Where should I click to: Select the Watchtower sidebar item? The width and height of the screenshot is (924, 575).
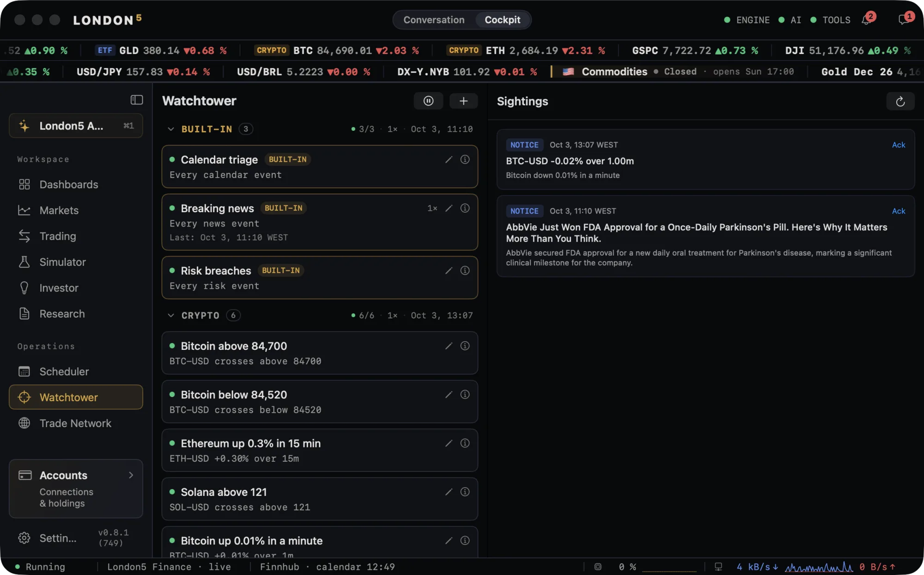click(x=76, y=397)
